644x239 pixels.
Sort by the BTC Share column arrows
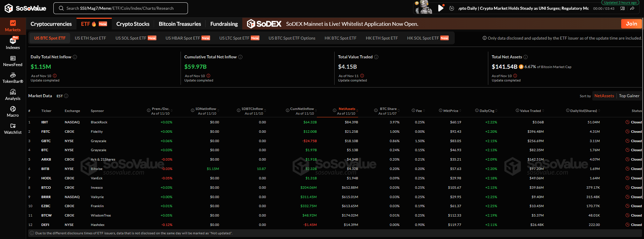click(x=398, y=110)
